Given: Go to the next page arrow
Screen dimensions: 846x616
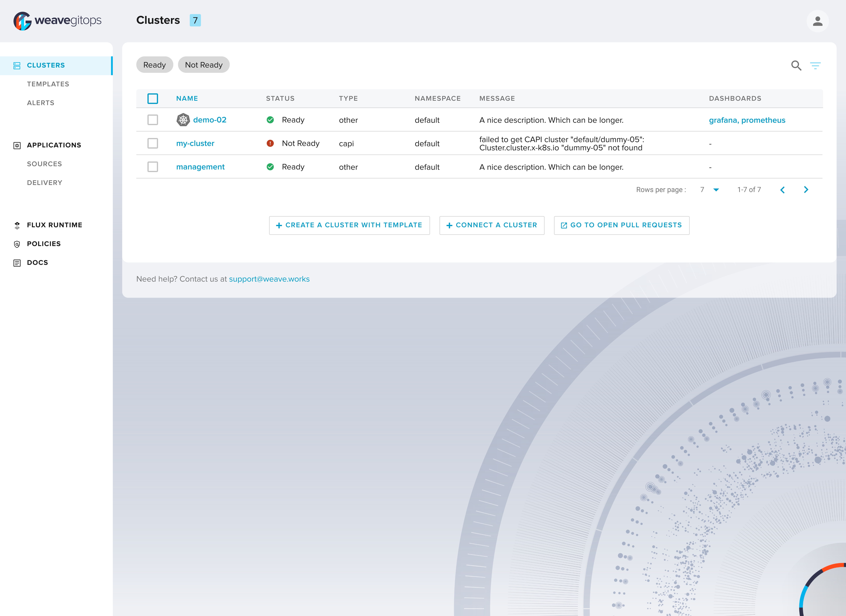Looking at the screenshot, I should tap(806, 190).
